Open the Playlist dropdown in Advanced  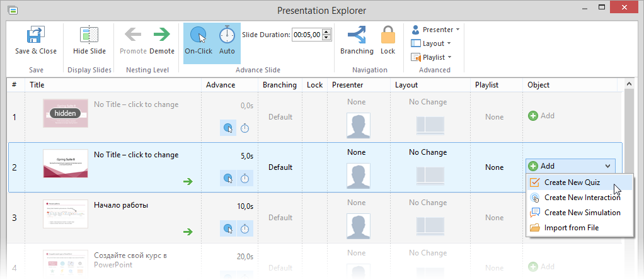[x=432, y=57]
